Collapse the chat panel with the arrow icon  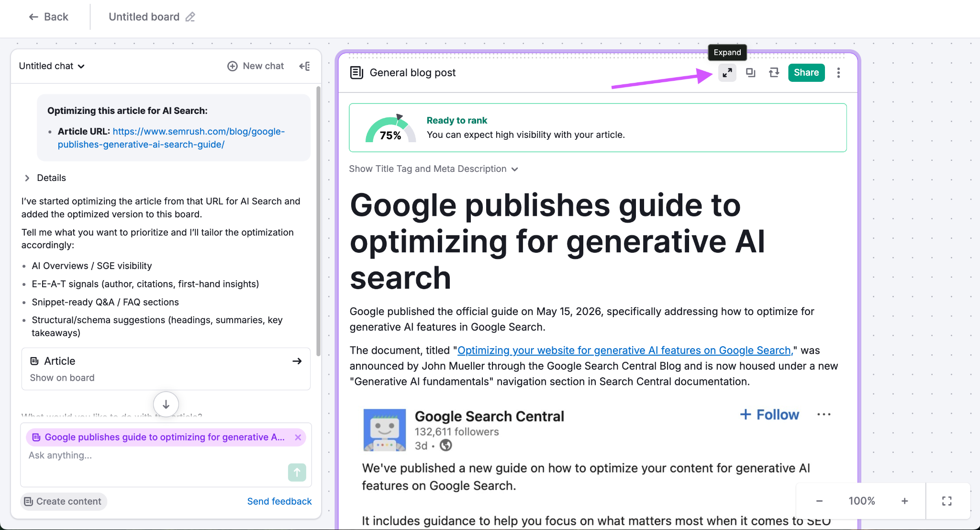point(304,66)
